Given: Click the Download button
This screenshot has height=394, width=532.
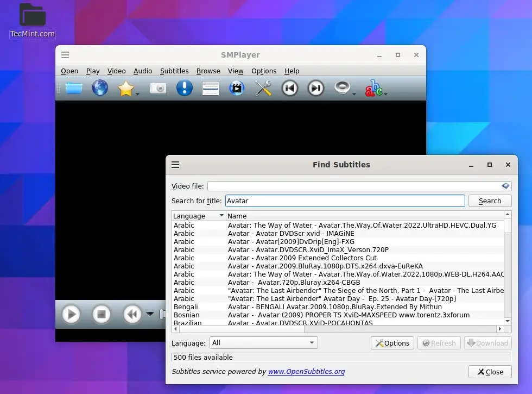Looking at the screenshot, I should [488, 343].
